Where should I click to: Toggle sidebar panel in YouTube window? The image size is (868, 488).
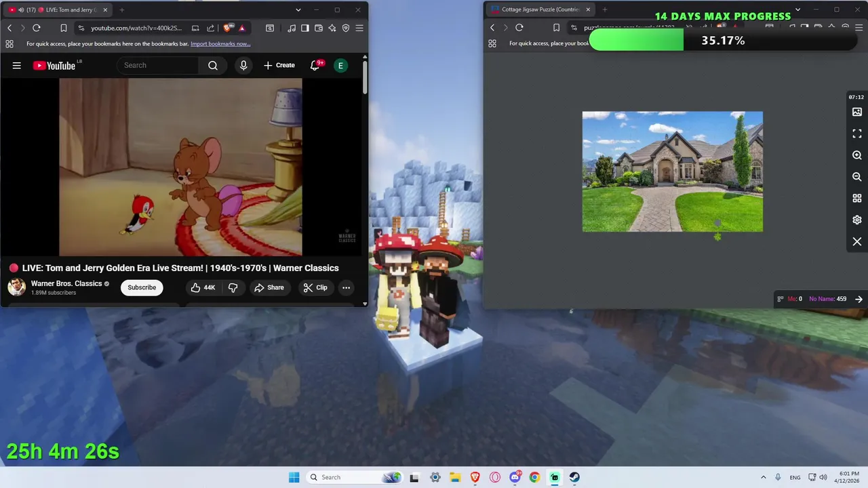tap(305, 28)
